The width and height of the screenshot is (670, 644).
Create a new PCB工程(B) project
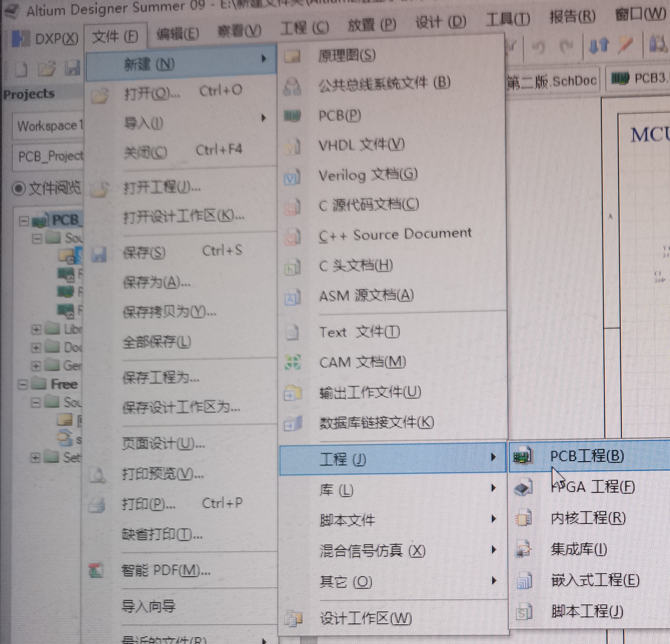click(x=589, y=456)
